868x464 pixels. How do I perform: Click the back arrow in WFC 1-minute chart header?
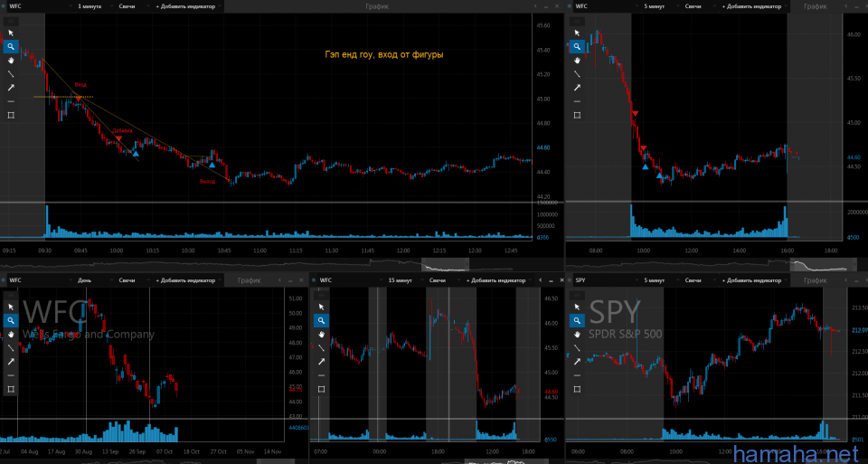(x=535, y=6)
